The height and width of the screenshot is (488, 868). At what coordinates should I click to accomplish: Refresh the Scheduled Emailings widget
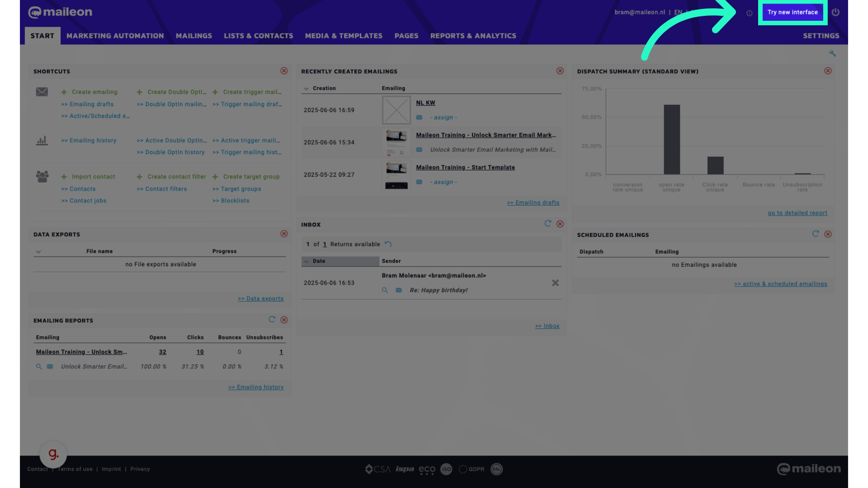point(816,234)
